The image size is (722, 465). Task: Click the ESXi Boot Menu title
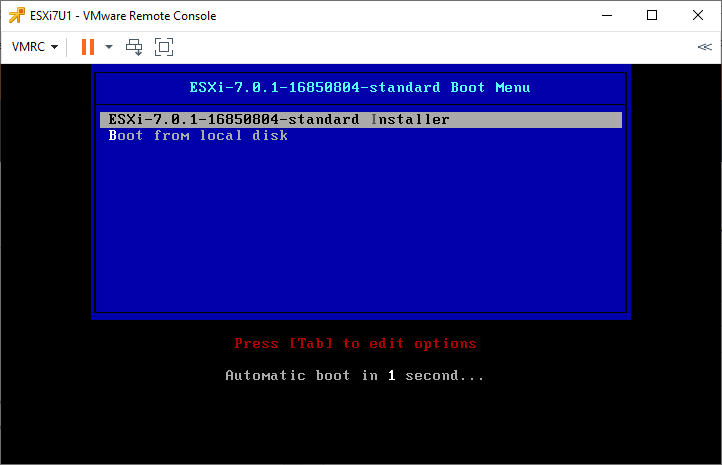coord(360,87)
